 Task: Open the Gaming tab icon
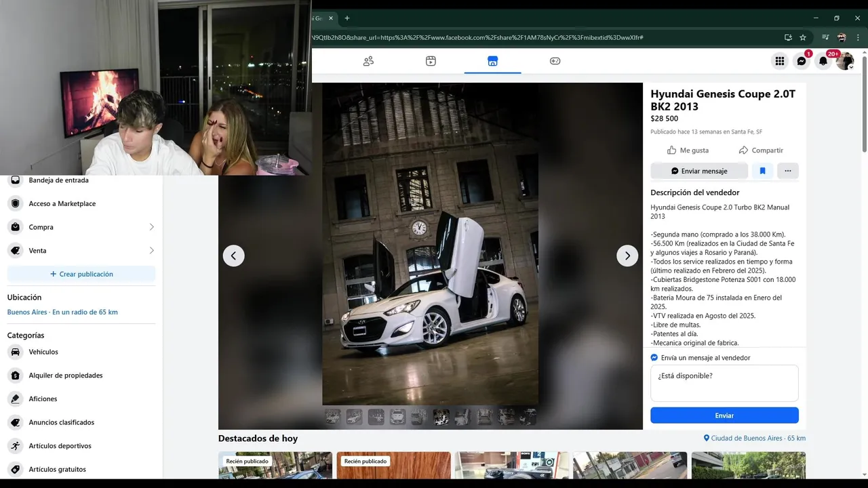point(555,61)
